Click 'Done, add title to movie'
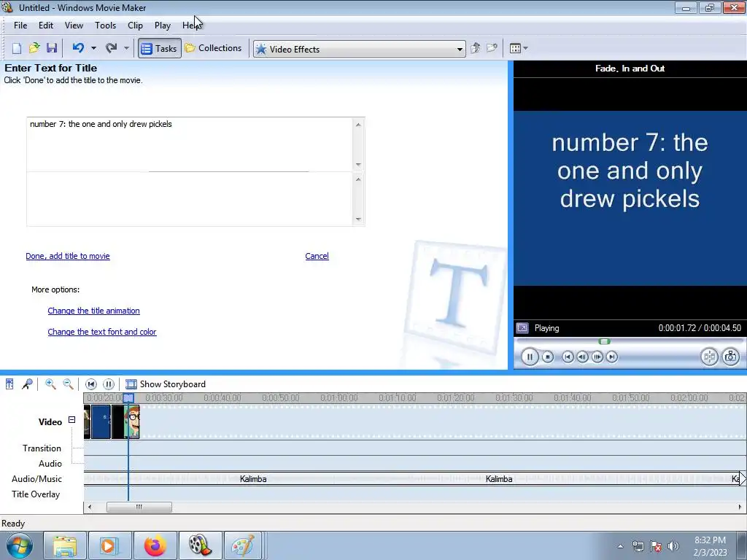This screenshot has width=747, height=560. click(68, 256)
